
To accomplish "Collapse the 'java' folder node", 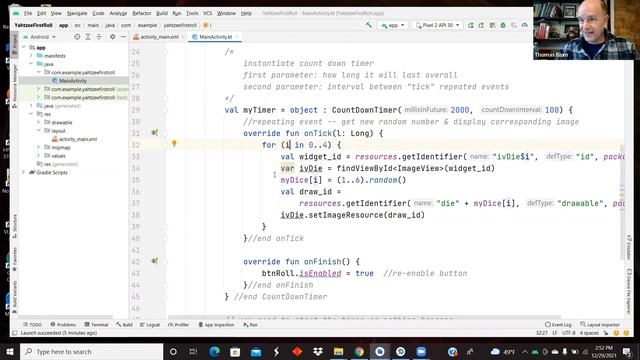I will click(x=31, y=64).
